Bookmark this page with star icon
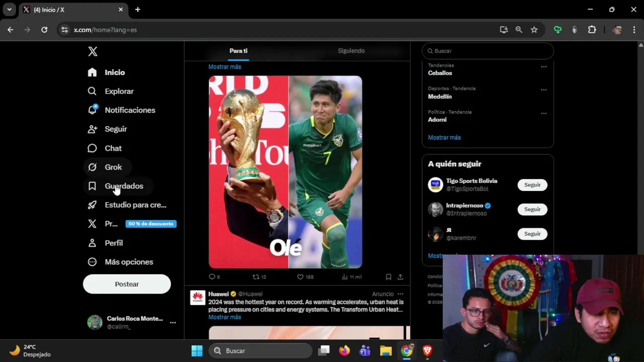Screen dimensions: 644x362 pos(534,30)
